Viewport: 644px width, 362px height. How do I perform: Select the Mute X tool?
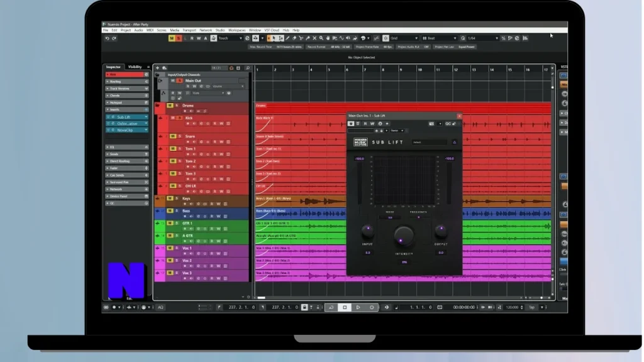click(x=314, y=38)
